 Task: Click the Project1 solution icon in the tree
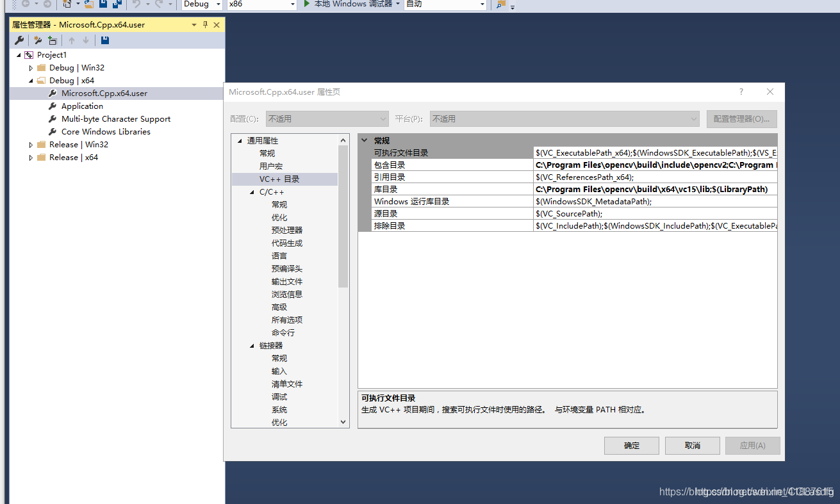click(29, 55)
